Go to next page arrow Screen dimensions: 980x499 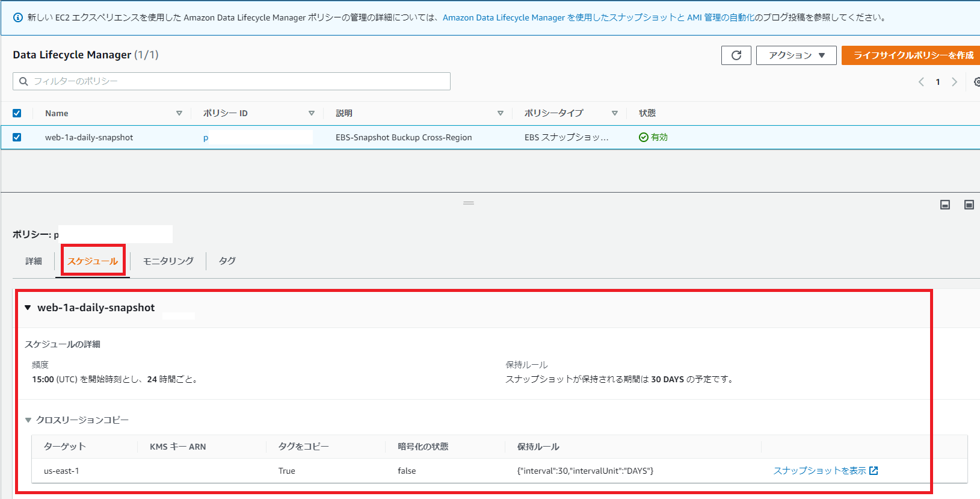[954, 82]
